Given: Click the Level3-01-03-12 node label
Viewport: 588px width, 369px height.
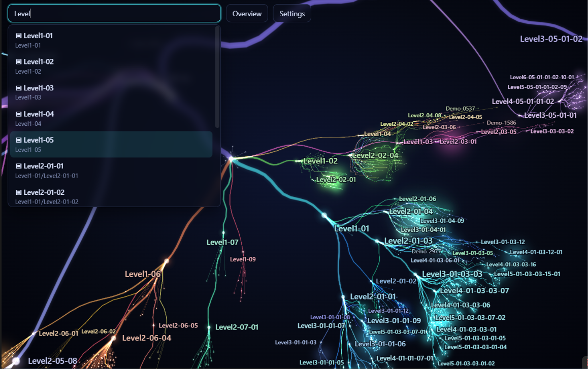Looking at the screenshot, I should pos(503,242).
